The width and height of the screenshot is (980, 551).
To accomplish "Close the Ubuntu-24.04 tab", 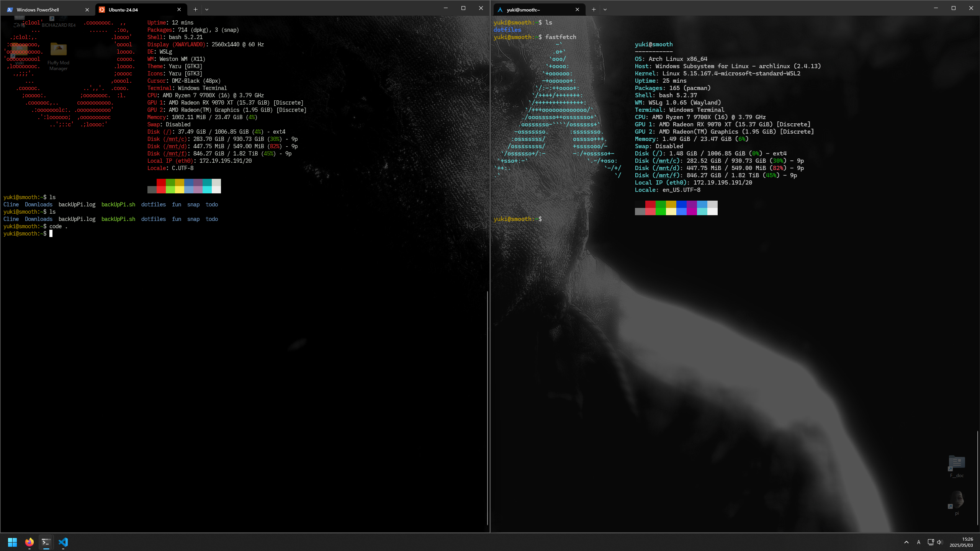I will coord(179,10).
